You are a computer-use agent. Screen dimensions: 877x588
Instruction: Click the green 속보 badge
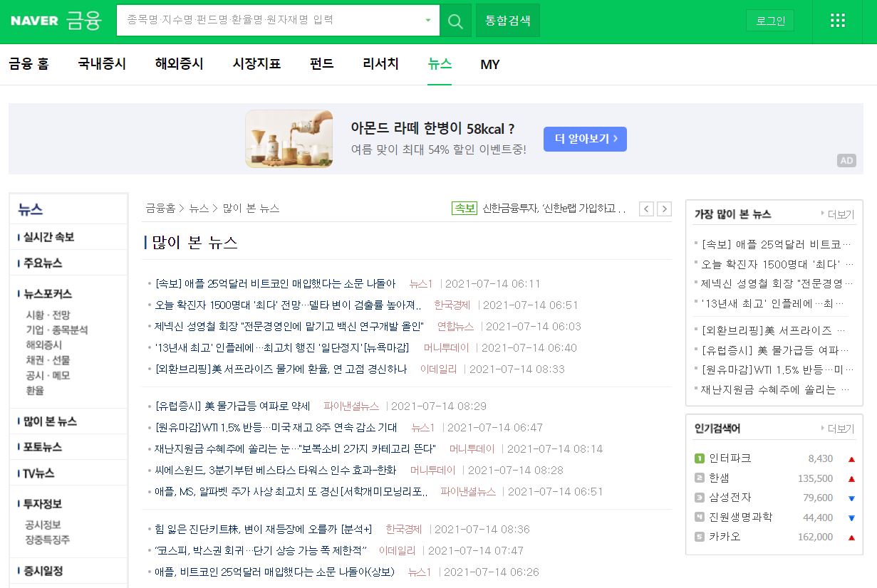[x=465, y=209]
